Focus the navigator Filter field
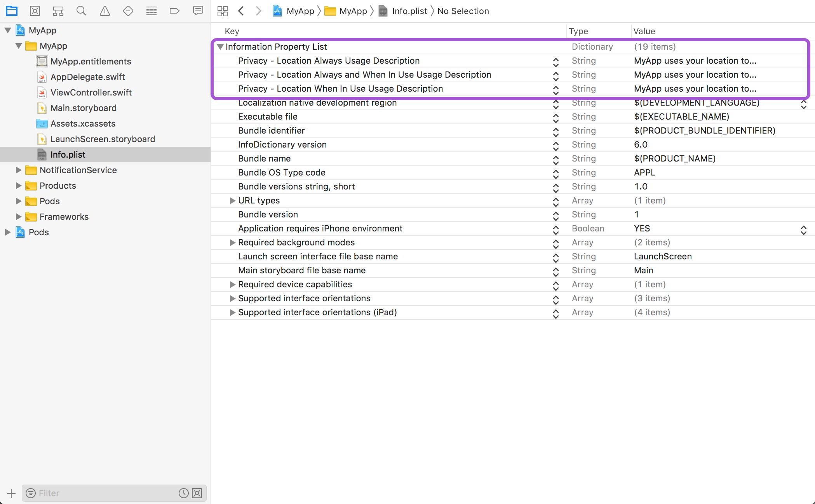 click(x=105, y=493)
